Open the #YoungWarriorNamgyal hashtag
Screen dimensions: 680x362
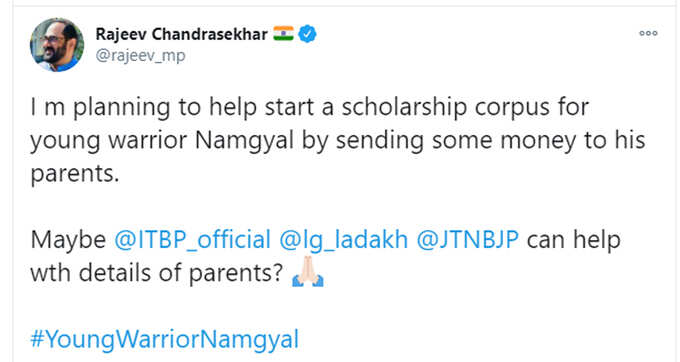(x=165, y=339)
